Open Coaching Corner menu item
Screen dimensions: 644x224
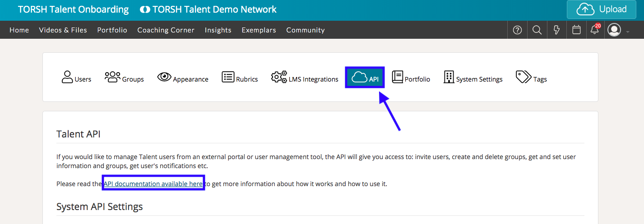166,30
